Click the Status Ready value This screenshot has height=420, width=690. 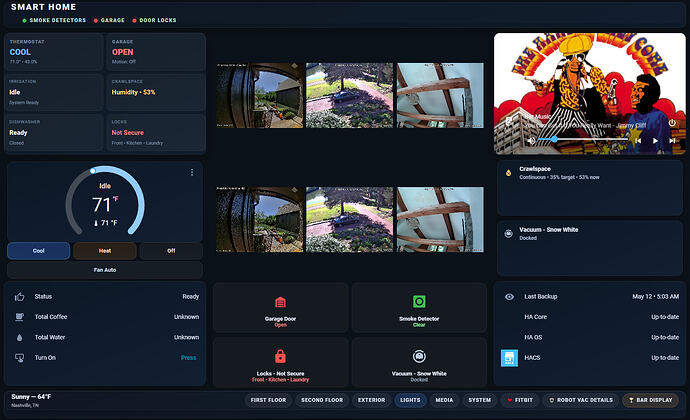click(x=191, y=297)
